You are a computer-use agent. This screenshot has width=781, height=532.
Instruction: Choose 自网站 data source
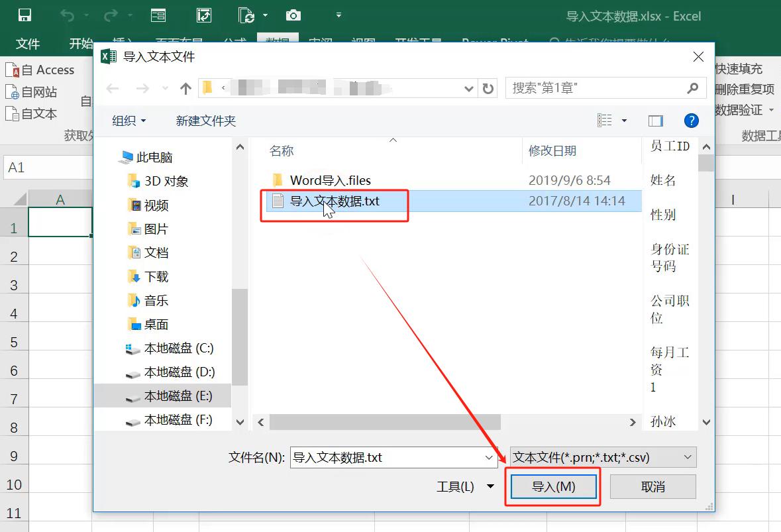tap(31, 92)
